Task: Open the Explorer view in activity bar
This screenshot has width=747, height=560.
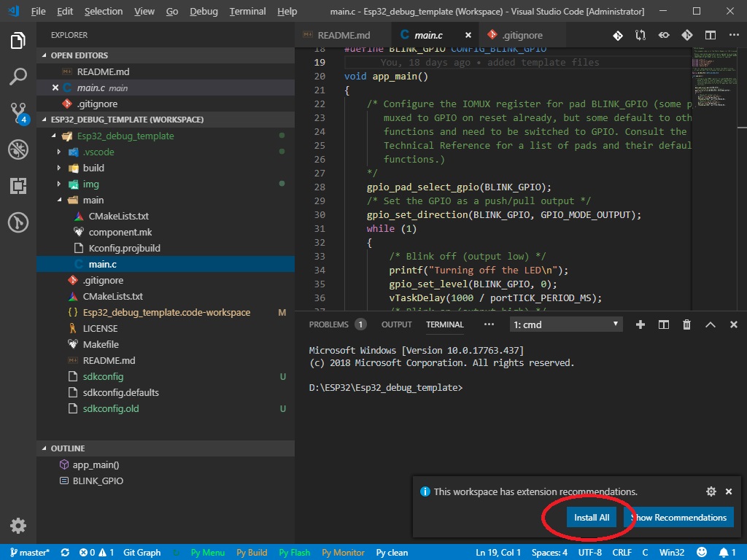Action: (18, 41)
